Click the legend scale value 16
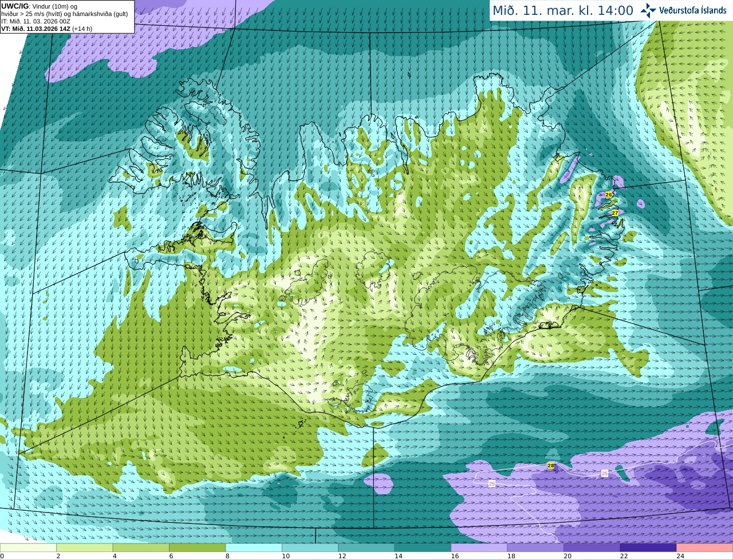 (x=455, y=556)
